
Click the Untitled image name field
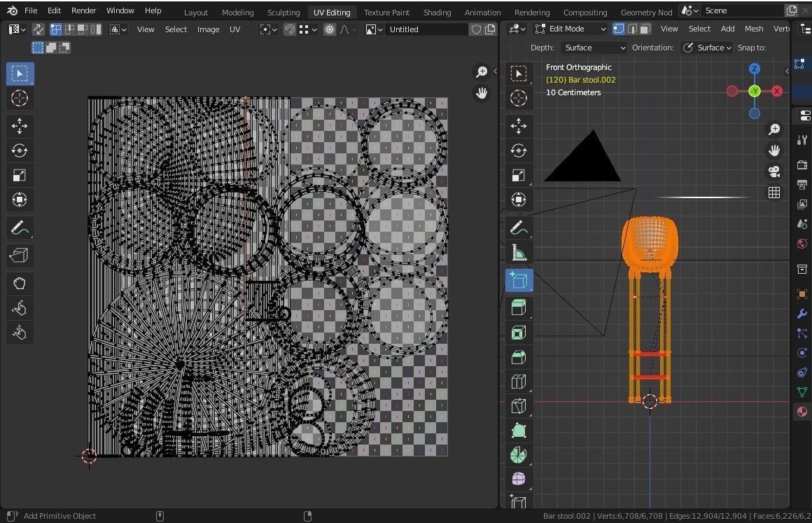pos(427,29)
